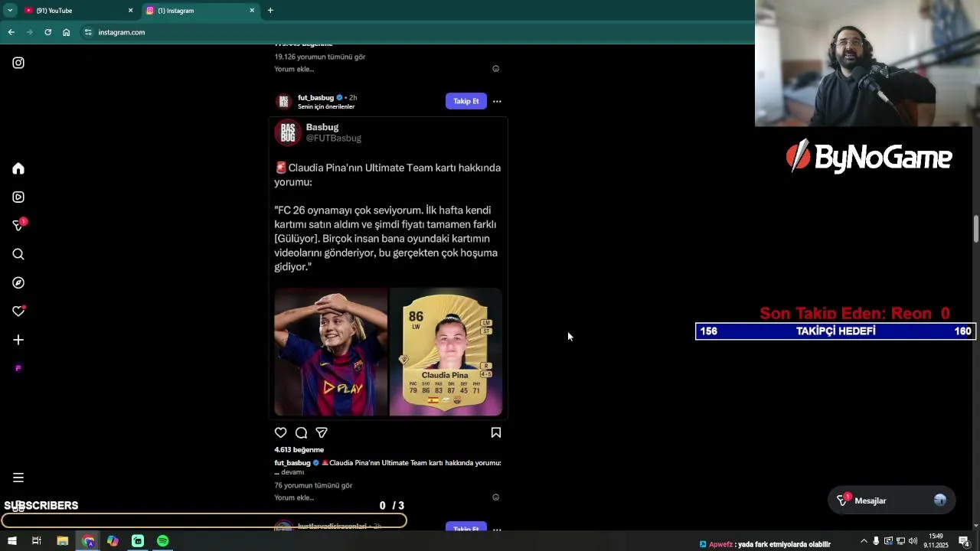This screenshot has width=980, height=551.
Task: Click the page vertical scrollbar thumb
Action: coord(976,230)
